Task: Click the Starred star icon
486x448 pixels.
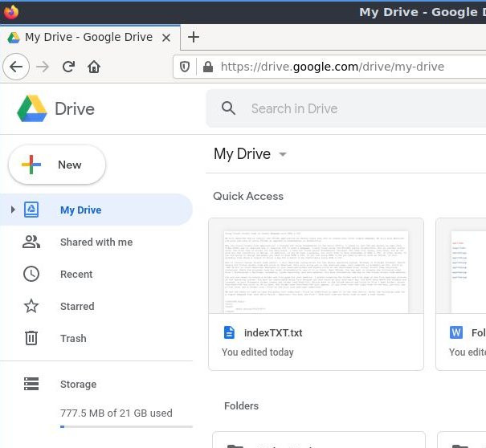Action: tap(31, 306)
